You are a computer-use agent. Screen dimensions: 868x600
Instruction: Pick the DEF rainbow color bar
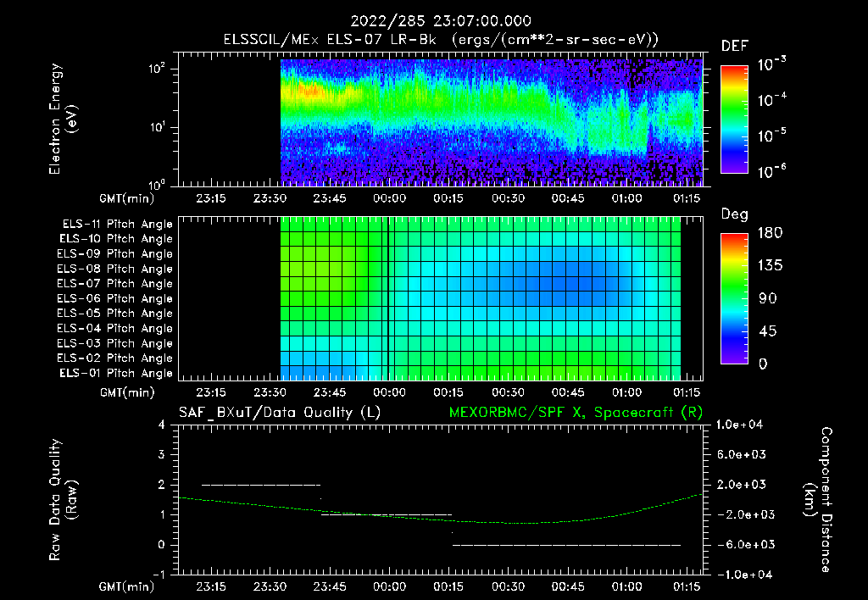tap(734, 119)
